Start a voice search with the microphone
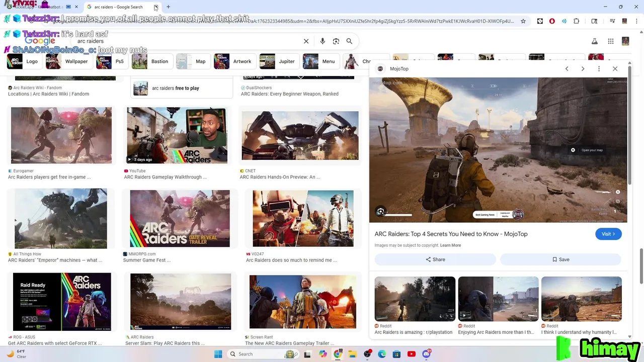 [x=323, y=41]
